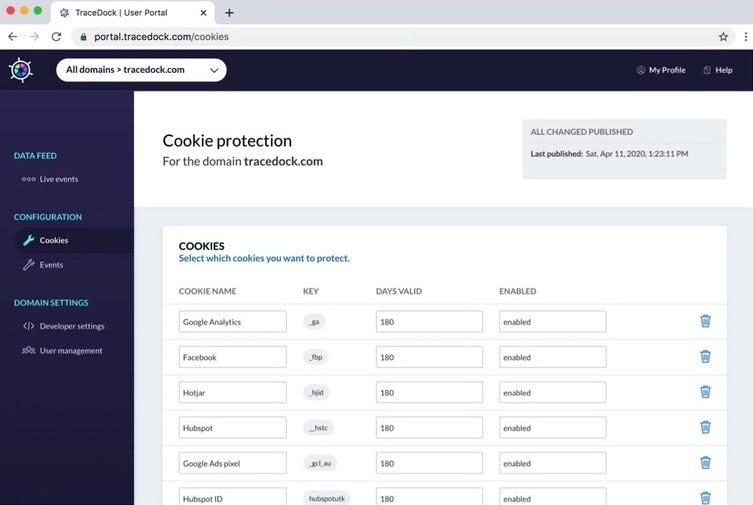Delete the Hubspot cookie row
Screen dimensions: 753x505
click(705, 427)
